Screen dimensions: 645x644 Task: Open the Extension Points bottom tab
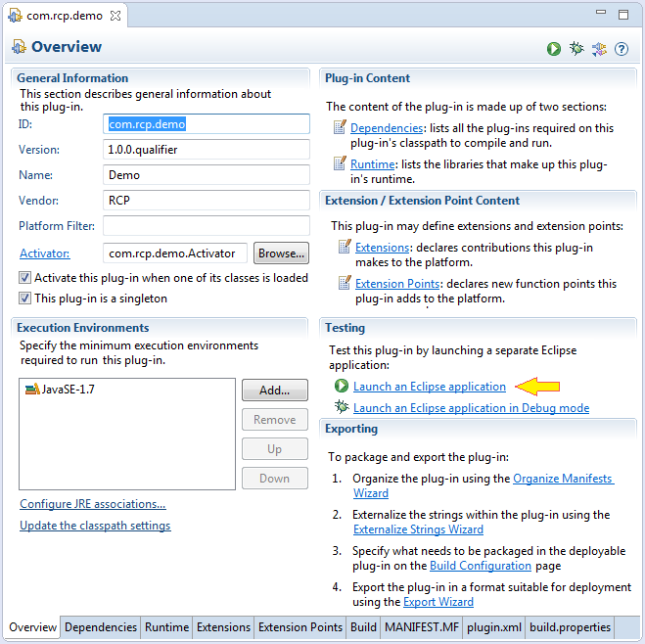(300, 627)
